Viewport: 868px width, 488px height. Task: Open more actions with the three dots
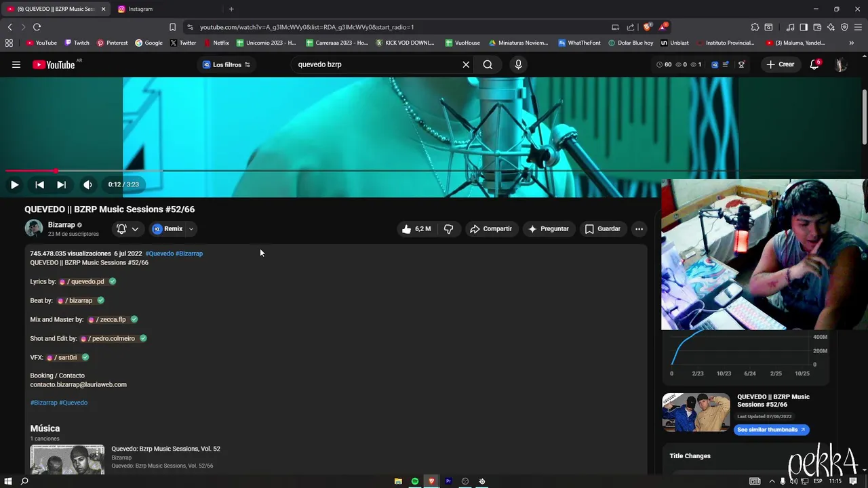[x=639, y=229]
